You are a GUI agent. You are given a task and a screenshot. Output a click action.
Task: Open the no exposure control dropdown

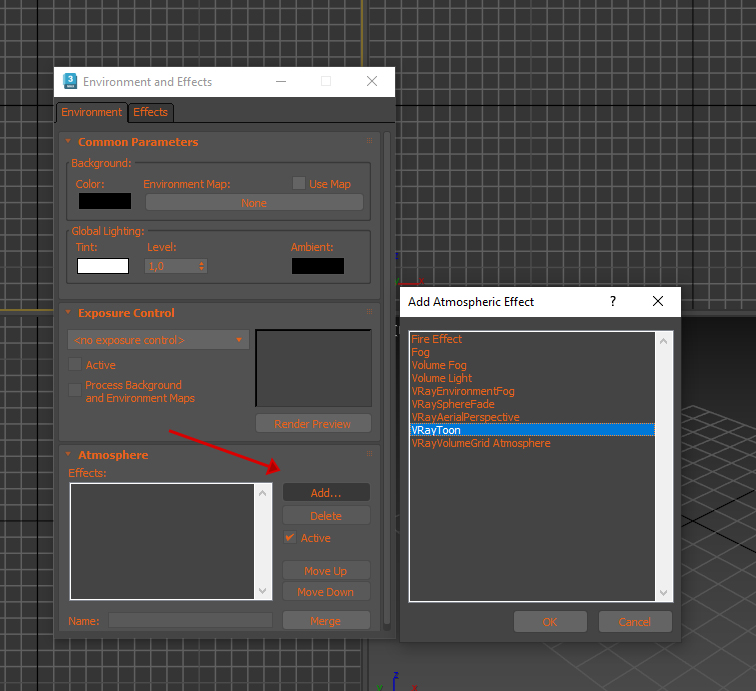[x=158, y=340]
